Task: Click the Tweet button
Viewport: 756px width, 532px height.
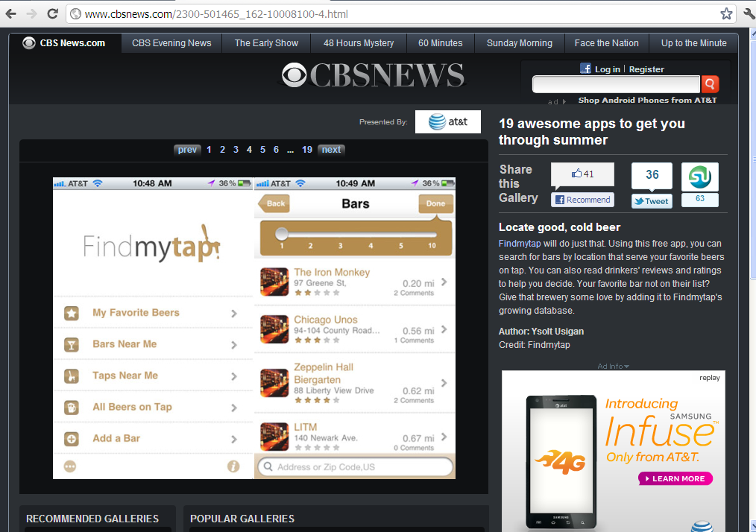Action: [652, 201]
